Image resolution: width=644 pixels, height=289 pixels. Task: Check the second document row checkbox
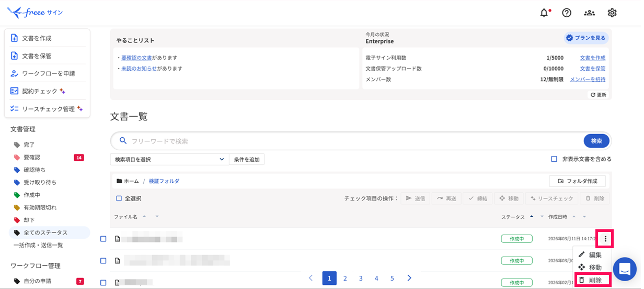pyautogui.click(x=103, y=261)
